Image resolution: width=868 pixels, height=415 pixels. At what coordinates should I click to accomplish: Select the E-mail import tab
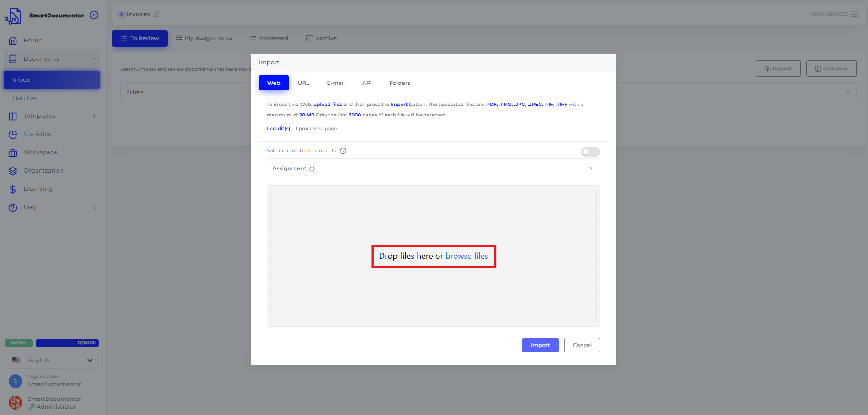[335, 83]
